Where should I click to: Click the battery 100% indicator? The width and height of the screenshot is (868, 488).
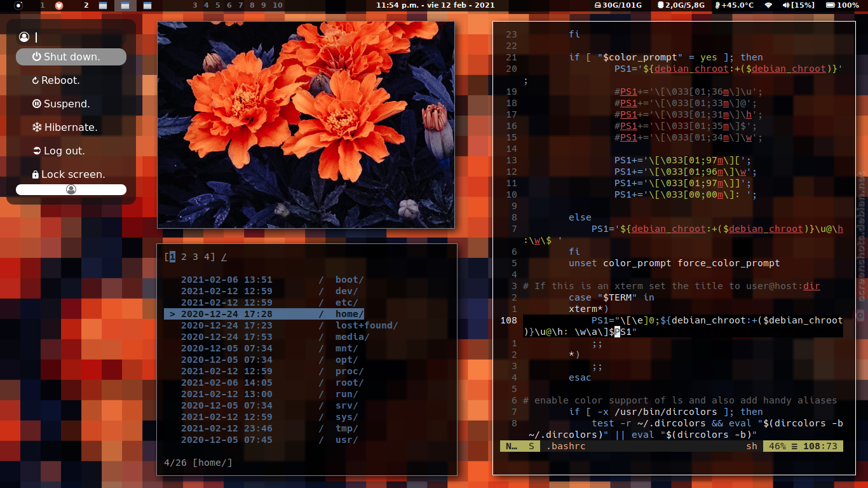pyautogui.click(x=843, y=5)
